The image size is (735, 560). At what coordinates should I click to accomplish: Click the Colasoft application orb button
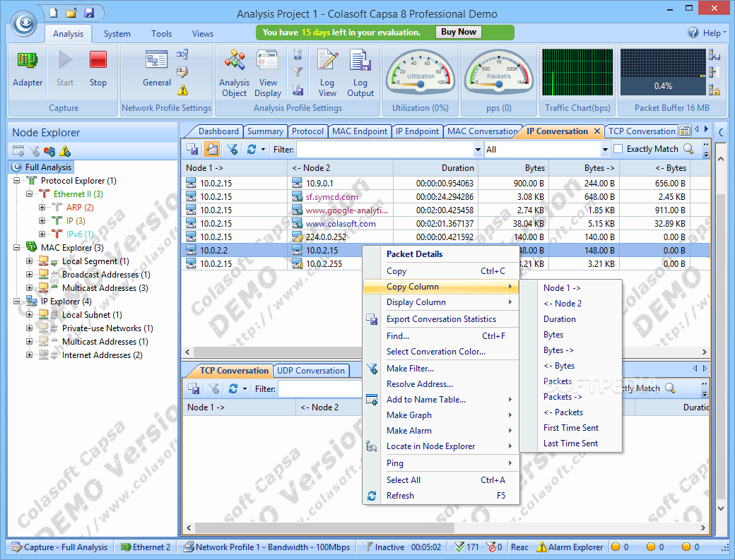point(24,23)
